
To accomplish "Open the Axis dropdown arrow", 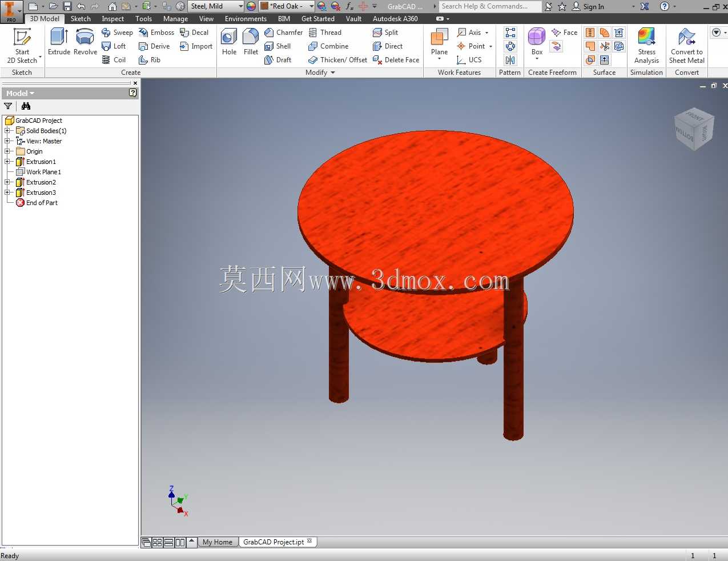I will [x=487, y=33].
